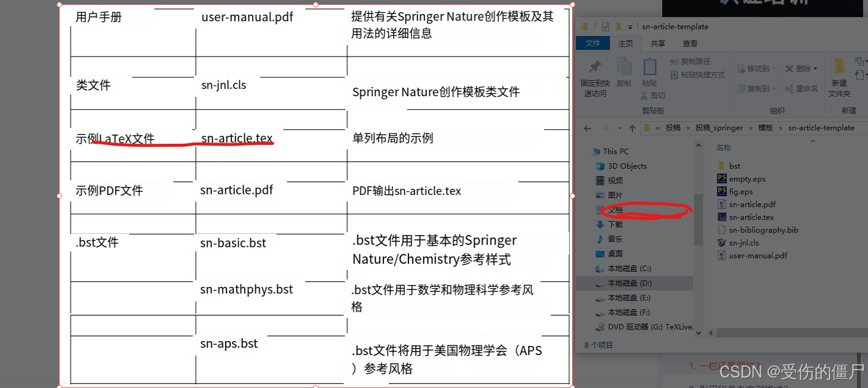Click 'sn-mathphys.bst' table cell text

247,289
